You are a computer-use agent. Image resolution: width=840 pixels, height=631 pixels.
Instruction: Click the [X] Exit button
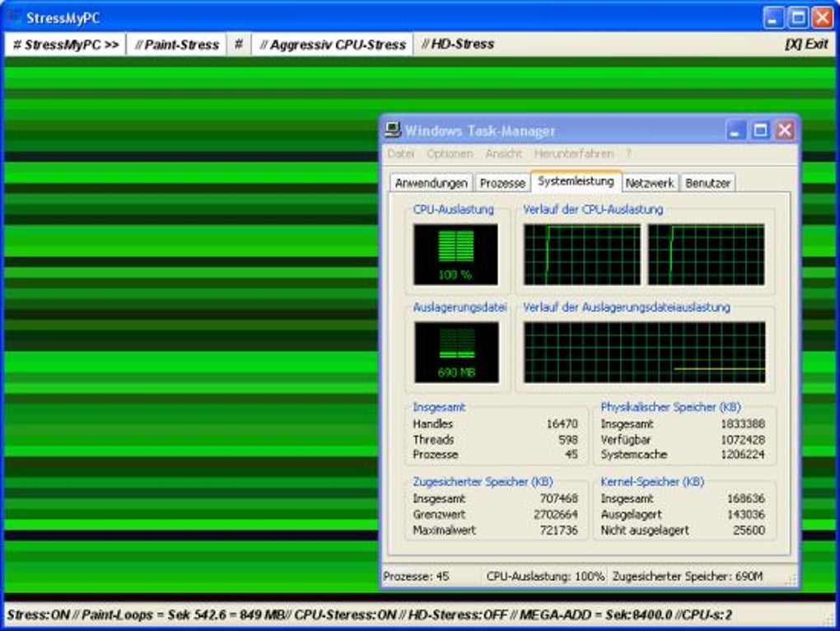click(805, 44)
